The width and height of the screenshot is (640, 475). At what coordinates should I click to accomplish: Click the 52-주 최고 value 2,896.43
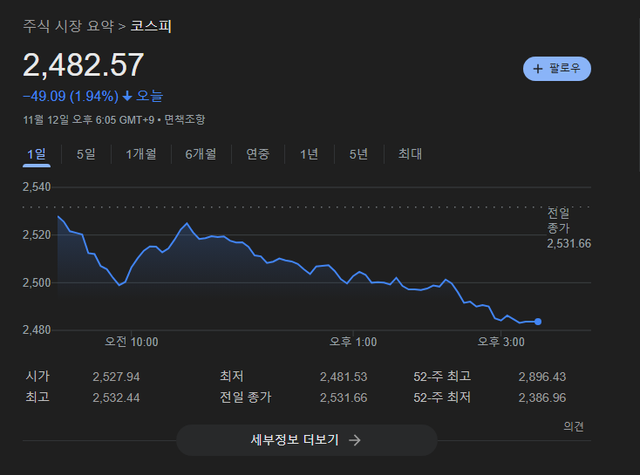click(542, 377)
